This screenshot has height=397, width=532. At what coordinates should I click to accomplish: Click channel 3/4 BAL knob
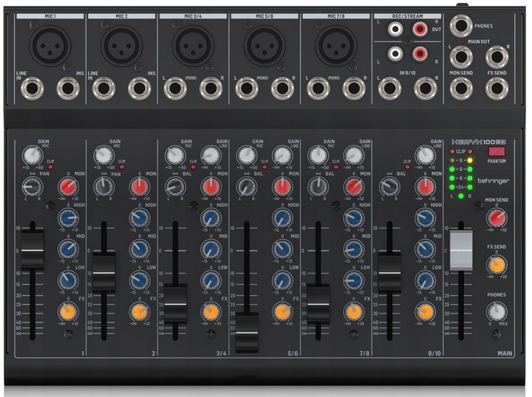pos(175,186)
